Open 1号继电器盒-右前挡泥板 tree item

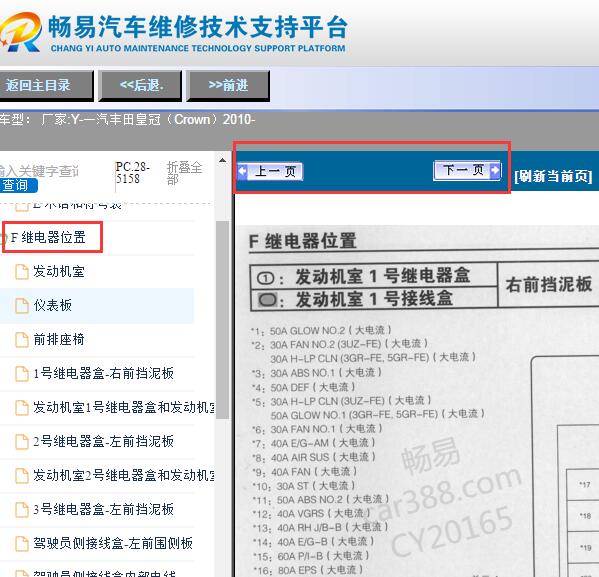104,373
